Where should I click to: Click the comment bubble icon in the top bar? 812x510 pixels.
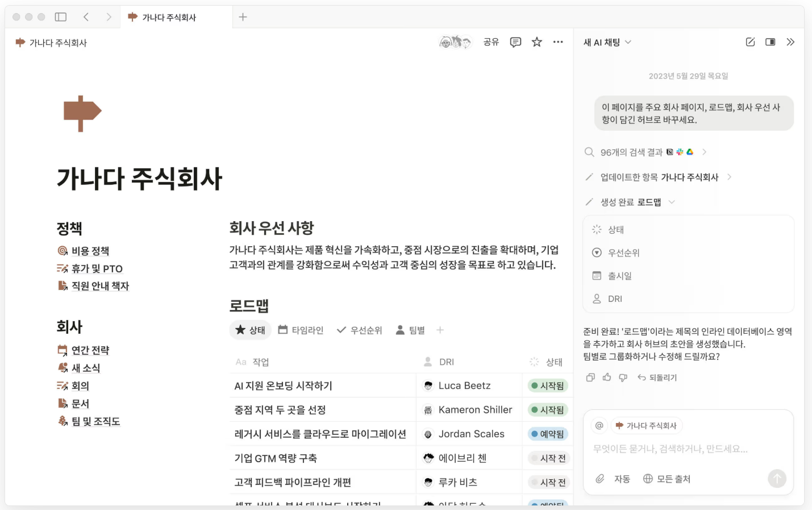[x=515, y=42]
